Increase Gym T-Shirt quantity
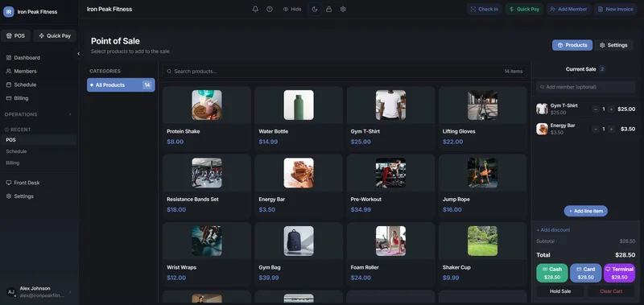This screenshot has width=644, height=305. coord(612,109)
